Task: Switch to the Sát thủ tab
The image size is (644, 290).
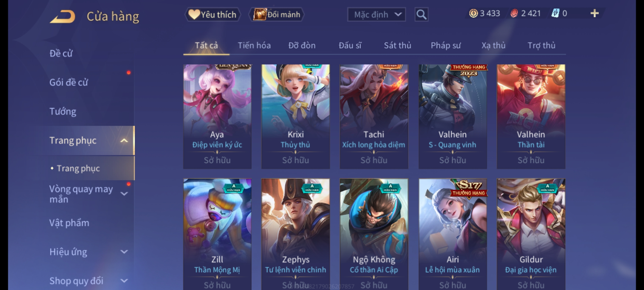Action: (x=397, y=45)
